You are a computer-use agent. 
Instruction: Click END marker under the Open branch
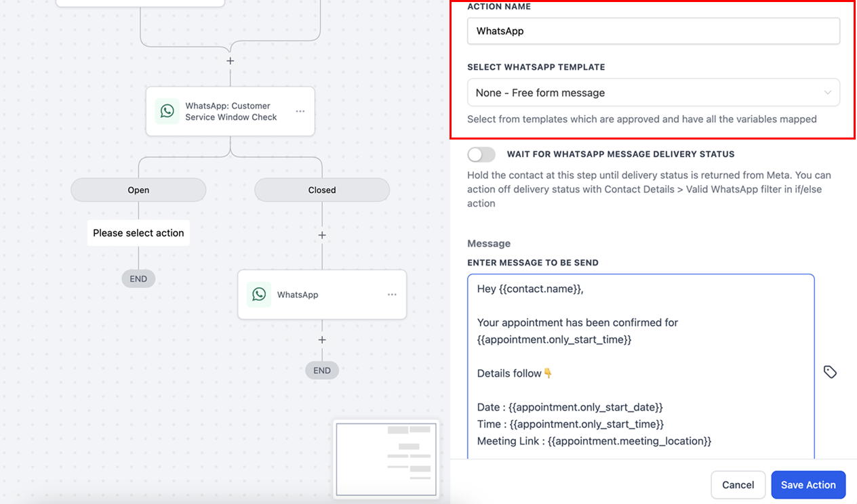pos(138,279)
